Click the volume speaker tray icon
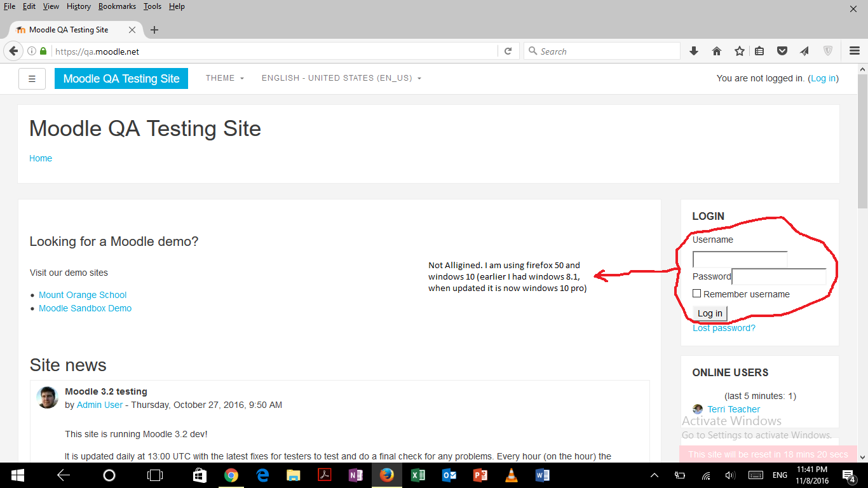The image size is (868, 488). [x=729, y=475]
